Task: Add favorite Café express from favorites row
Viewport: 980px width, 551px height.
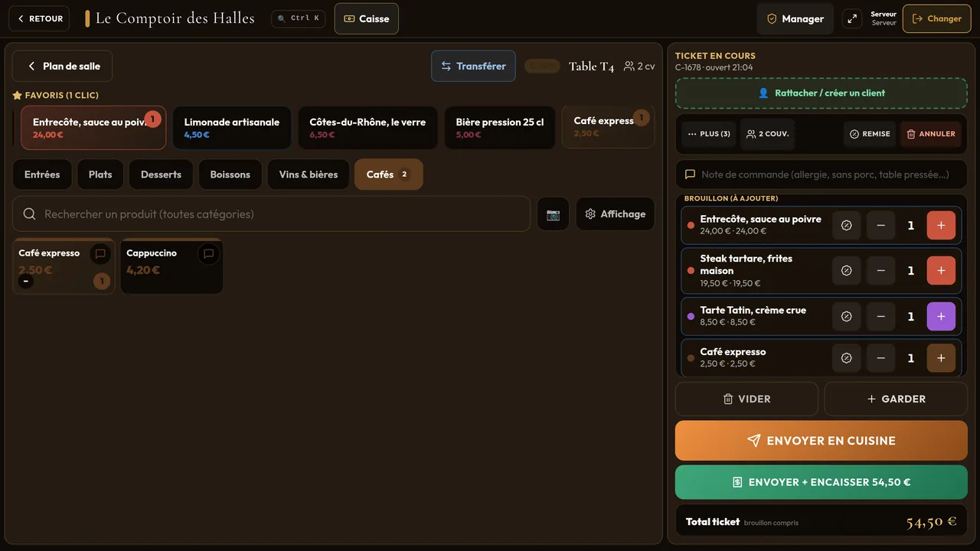Action: click(x=608, y=126)
